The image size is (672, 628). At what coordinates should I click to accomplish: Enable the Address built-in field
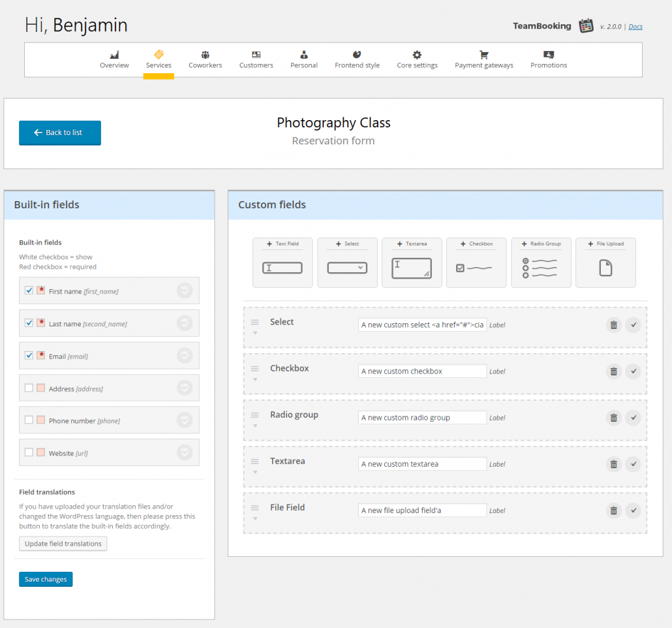(27, 387)
